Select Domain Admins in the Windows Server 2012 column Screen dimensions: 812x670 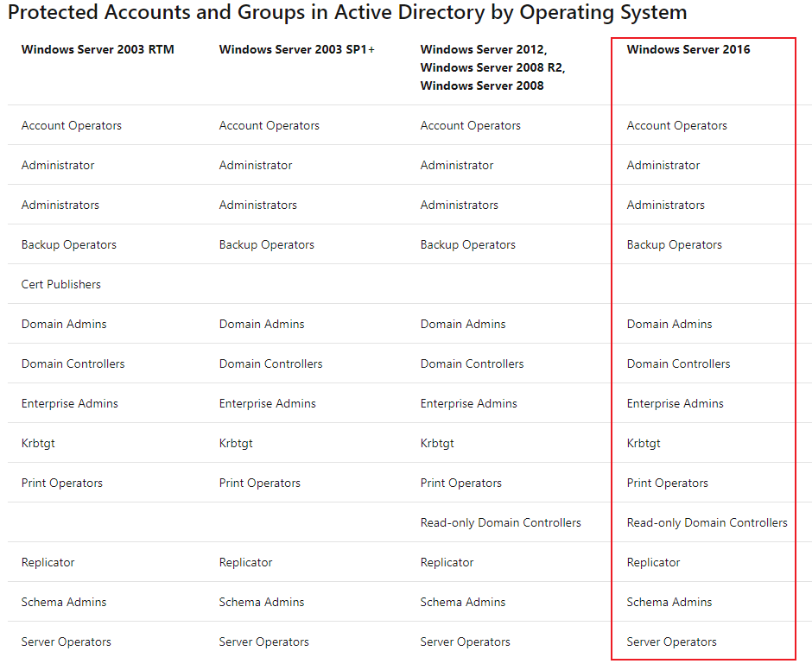coord(462,324)
